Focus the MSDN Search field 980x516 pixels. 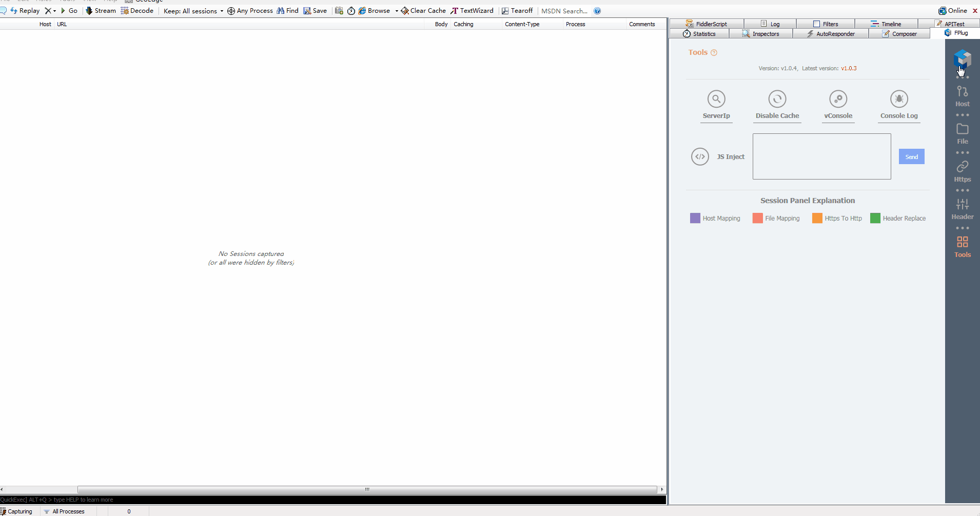pyautogui.click(x=564, y=11)
